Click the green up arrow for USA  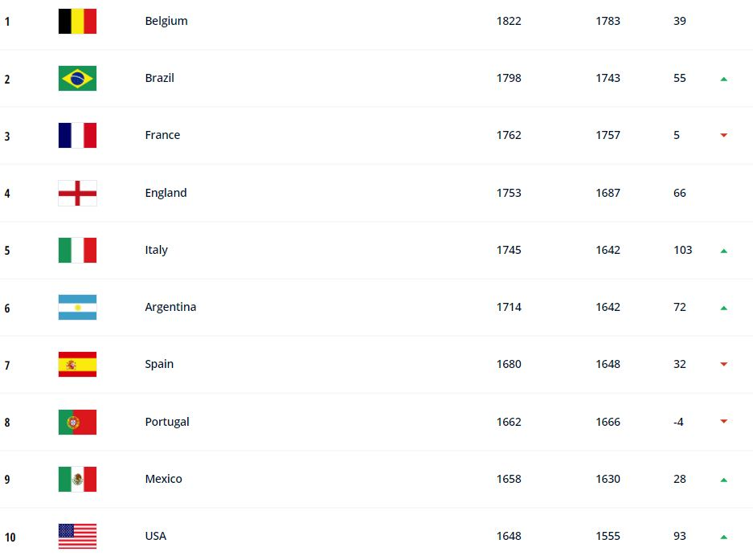click(x=724, y=537)
